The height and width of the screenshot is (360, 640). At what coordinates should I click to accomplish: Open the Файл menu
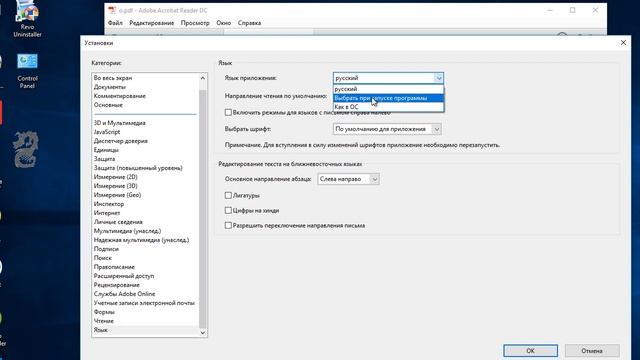115,23
